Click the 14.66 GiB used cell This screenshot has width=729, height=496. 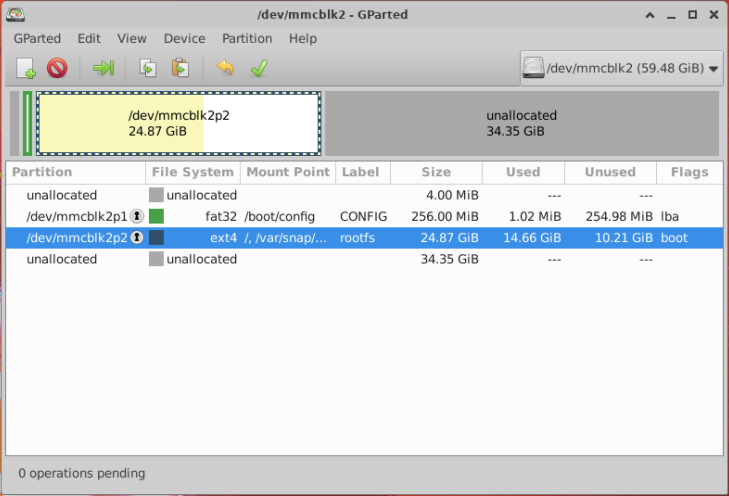(x=532, y=238)
